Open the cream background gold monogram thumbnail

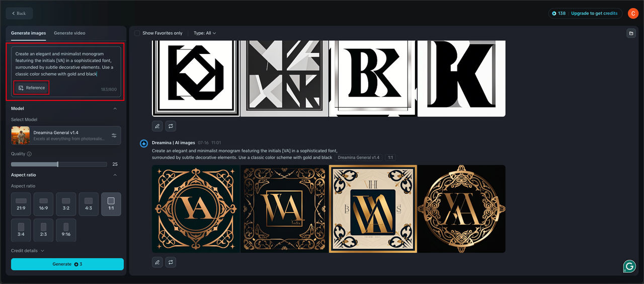(x=373, y=209)
